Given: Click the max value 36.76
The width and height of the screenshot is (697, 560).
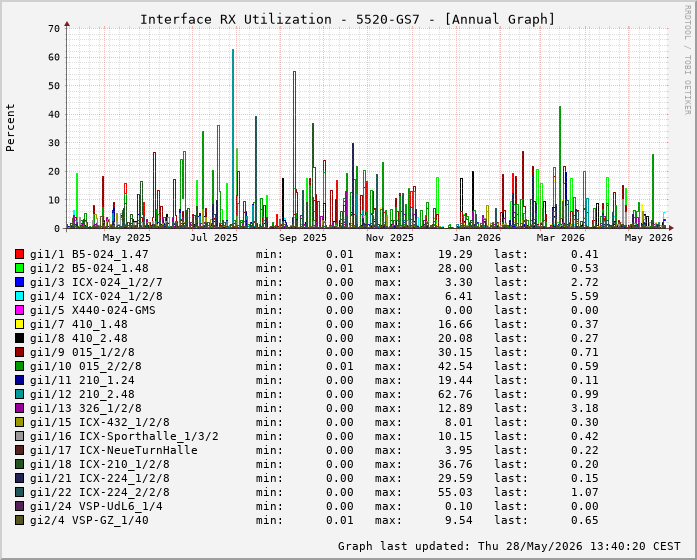Looking at the screenshot, I should click(455, 464).
